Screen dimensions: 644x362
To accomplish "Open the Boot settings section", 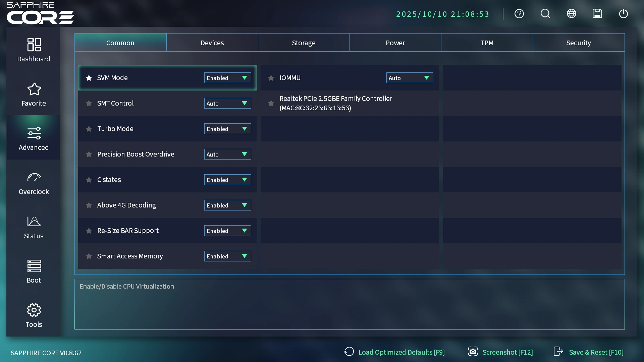I will (x=34, y=271).
